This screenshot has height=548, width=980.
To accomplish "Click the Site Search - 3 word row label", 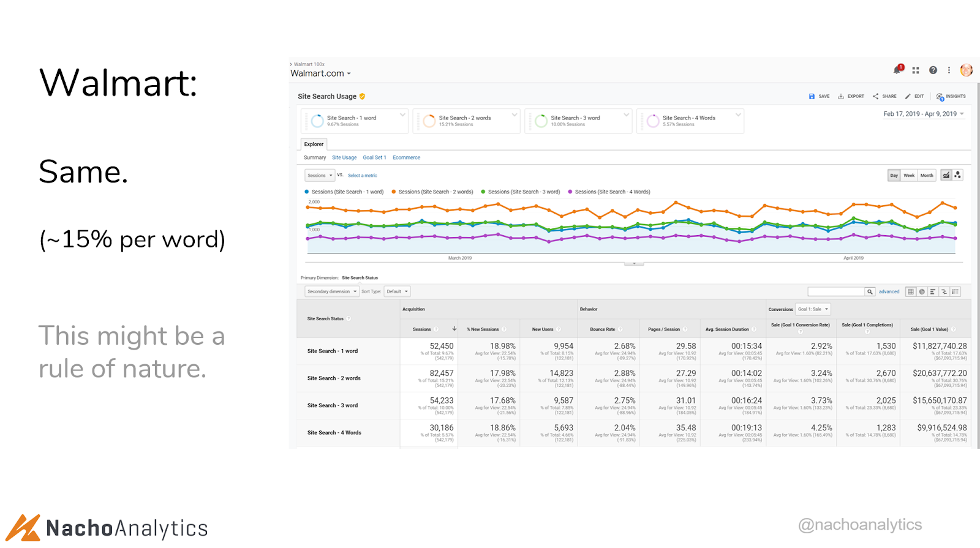I will click(333, 406).
